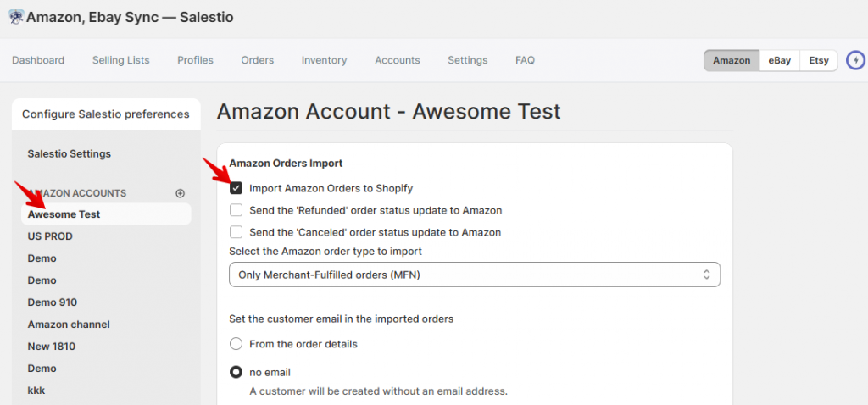The width and height of the screenshot is (868, 405).
Task: Switch to the FAQ tab
Action: 525,60
